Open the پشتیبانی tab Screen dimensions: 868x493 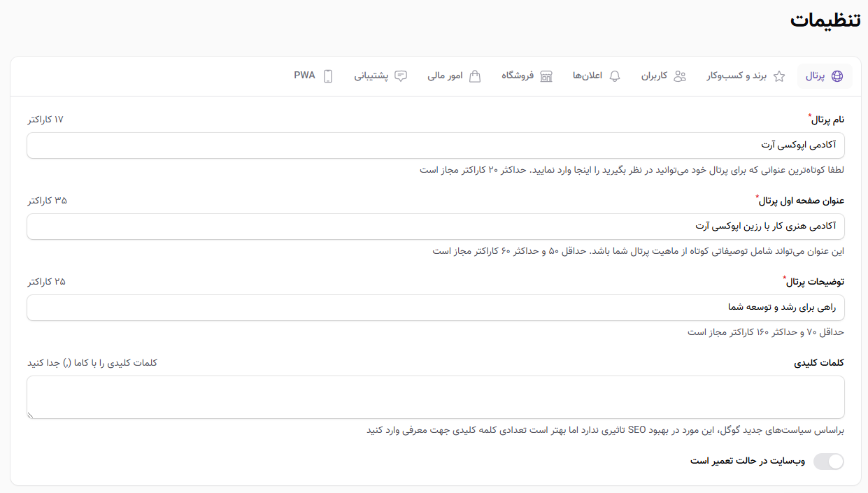(x=380, y=76)
